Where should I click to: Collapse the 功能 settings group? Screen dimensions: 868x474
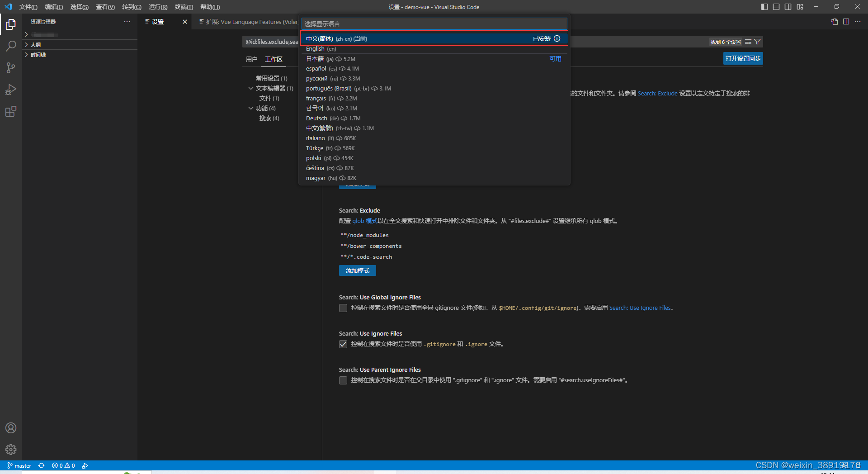(251, 108)
